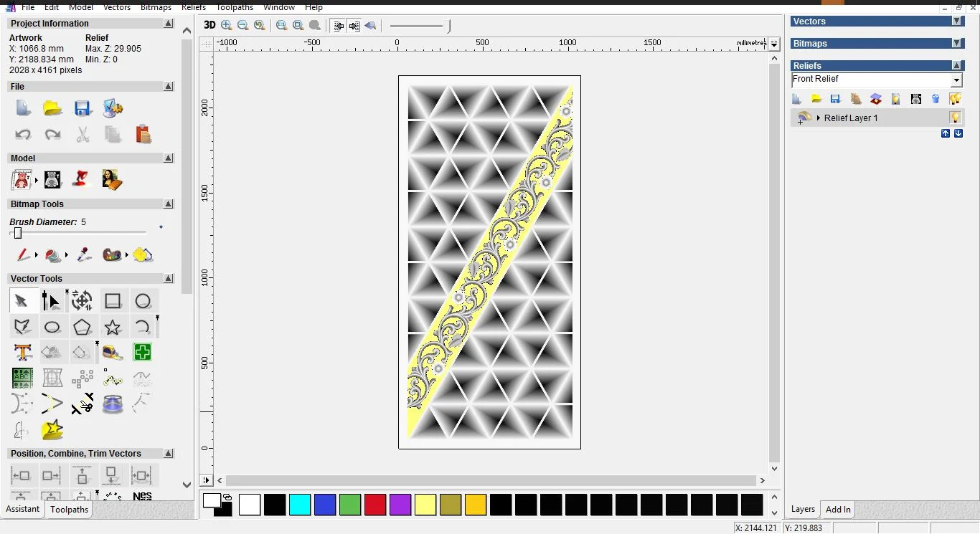
Task: Click the create rectangle vector tool
Action: coord(113,301)
